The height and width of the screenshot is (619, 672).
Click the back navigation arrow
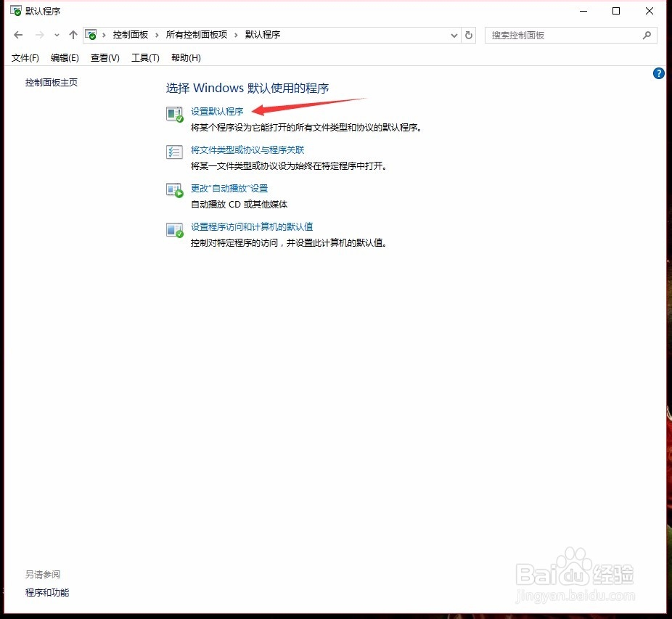pos(18,34)
